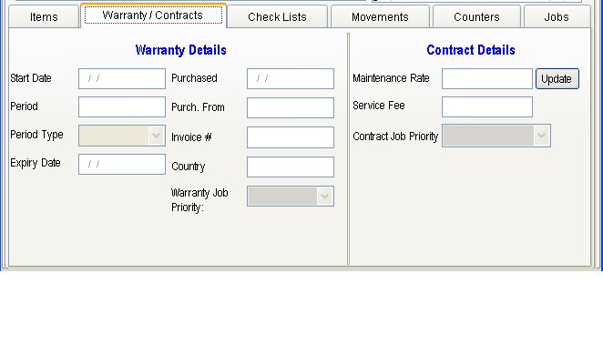Viewport: 603px width, 364px height.
Task: Focus the Service Fee field
Action: point(486,107)
